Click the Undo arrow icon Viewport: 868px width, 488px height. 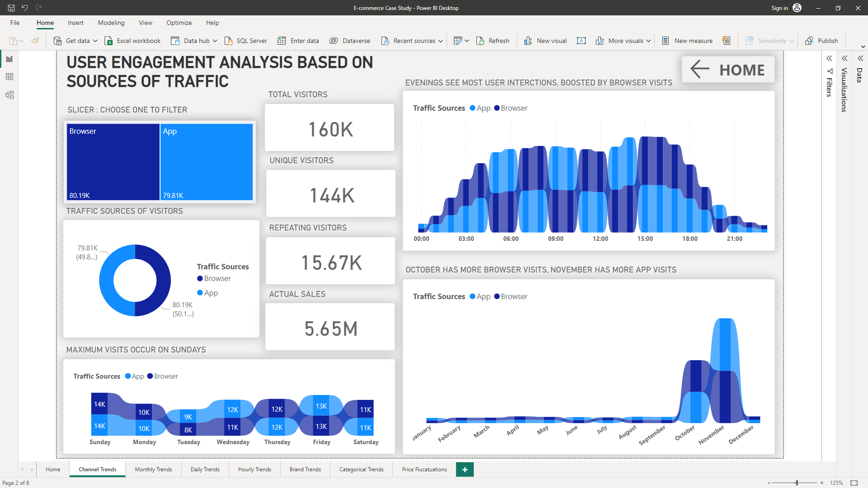(25, 8)
